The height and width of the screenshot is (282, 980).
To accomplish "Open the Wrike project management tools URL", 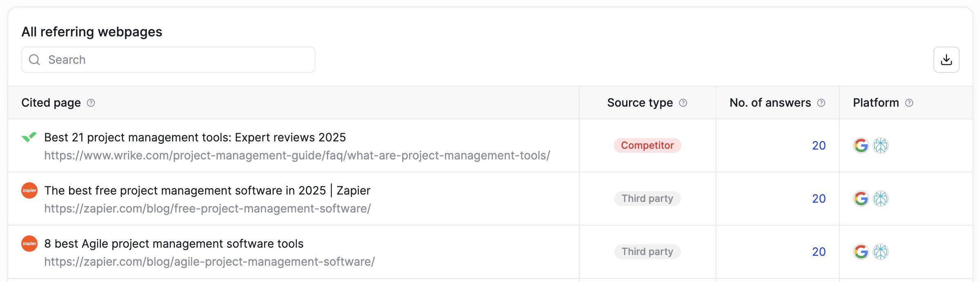I will coord(297,156).
